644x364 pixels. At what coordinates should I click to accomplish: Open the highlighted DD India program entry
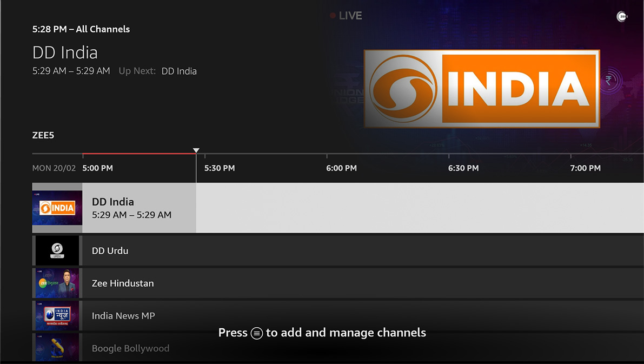click(139, 208)
